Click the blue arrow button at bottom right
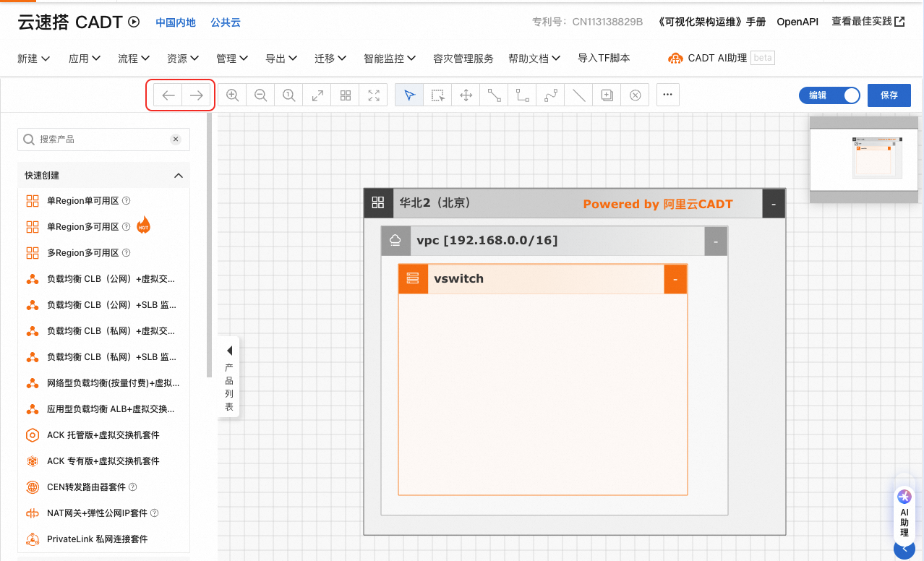 pyautogui.click(x=904, y=549)
